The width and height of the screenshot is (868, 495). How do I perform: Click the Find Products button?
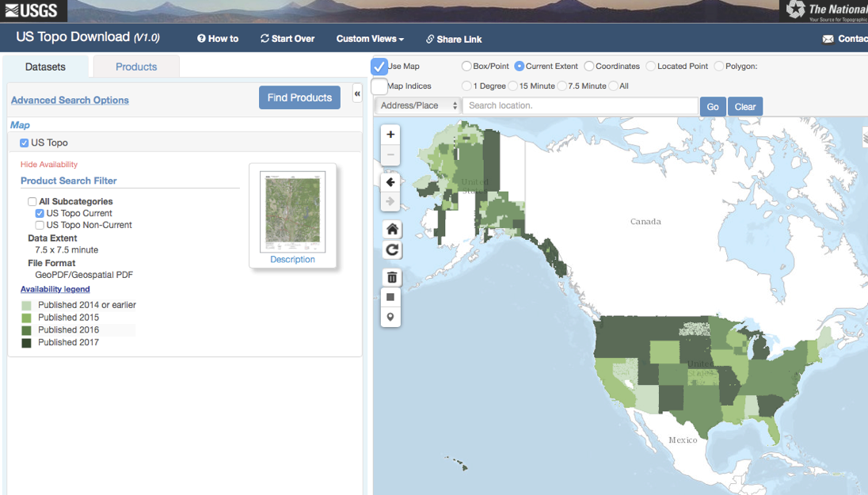299,98
